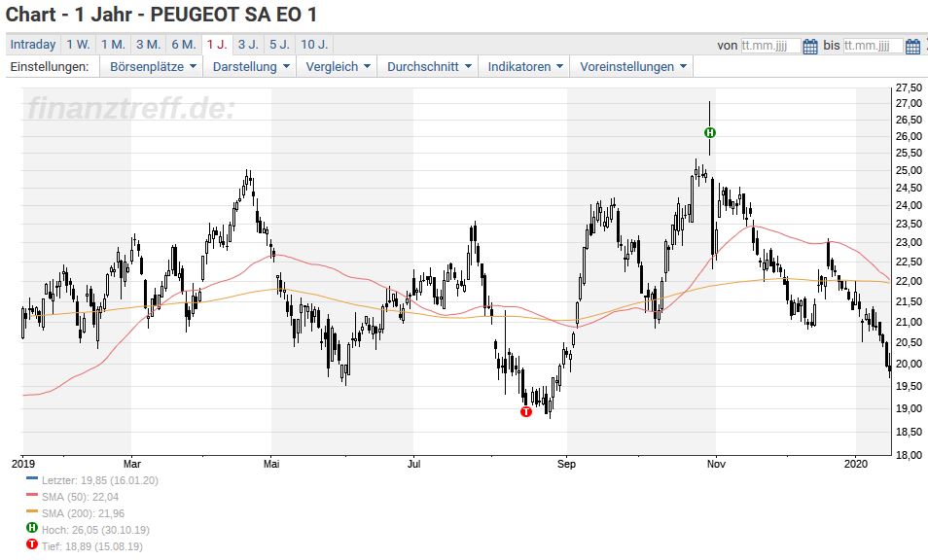Viewport: 928px width, 560px height.
Task: Open the Indikatoren dropdown
Action: click(524, 67)
